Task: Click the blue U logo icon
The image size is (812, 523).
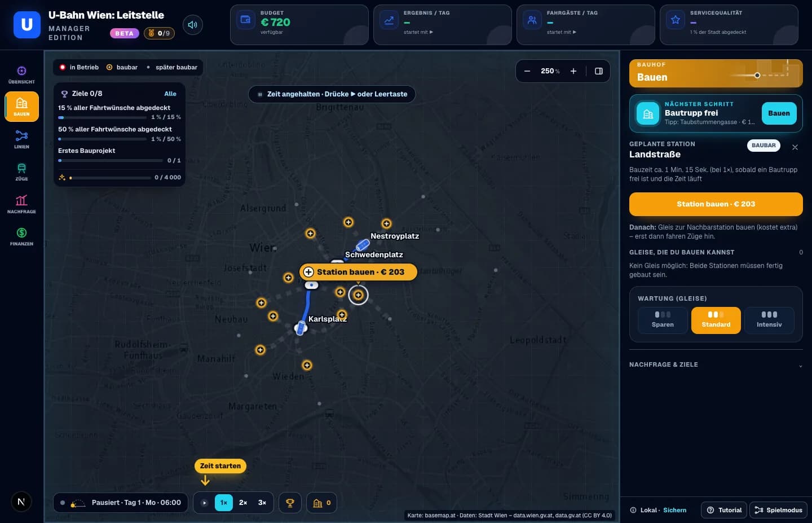Action: coord(27,25)
